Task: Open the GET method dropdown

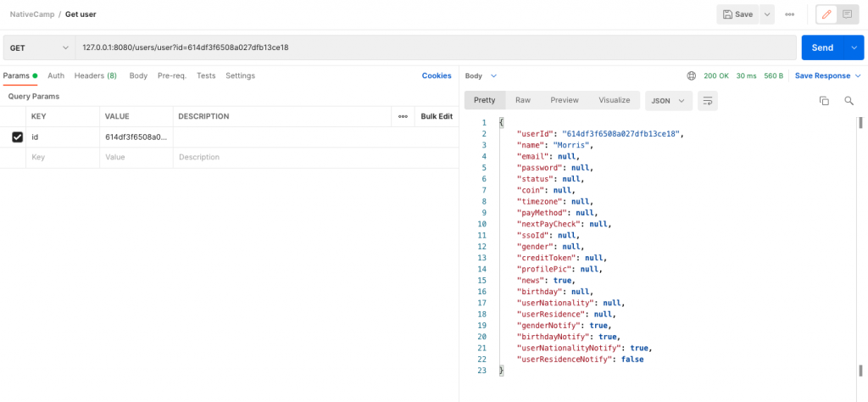Action: [x=39, y=47]
